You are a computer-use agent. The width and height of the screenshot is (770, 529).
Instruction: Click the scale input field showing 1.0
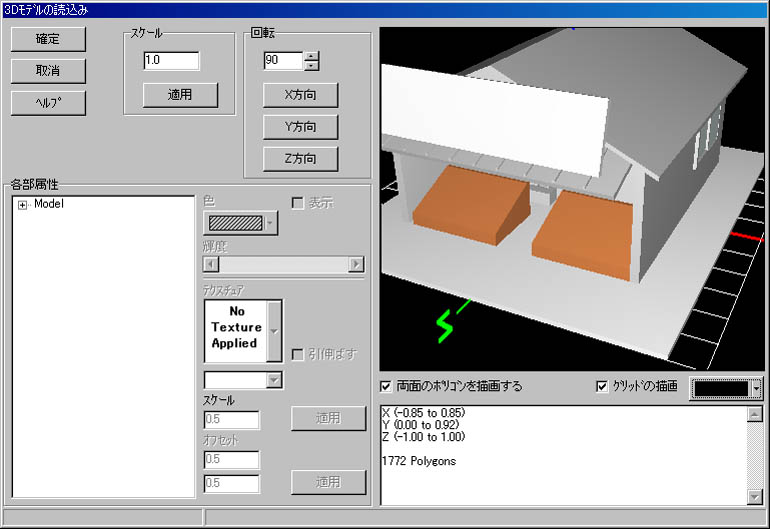click(171, 60)
